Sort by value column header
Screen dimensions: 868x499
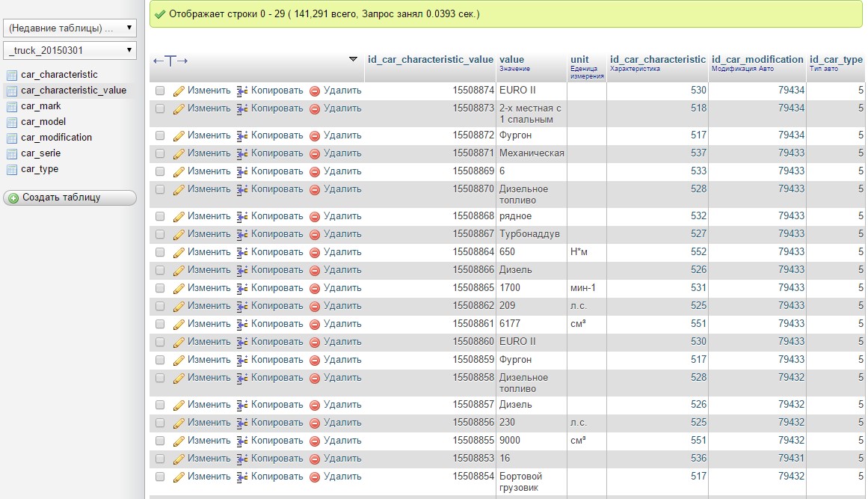point(511,60)
